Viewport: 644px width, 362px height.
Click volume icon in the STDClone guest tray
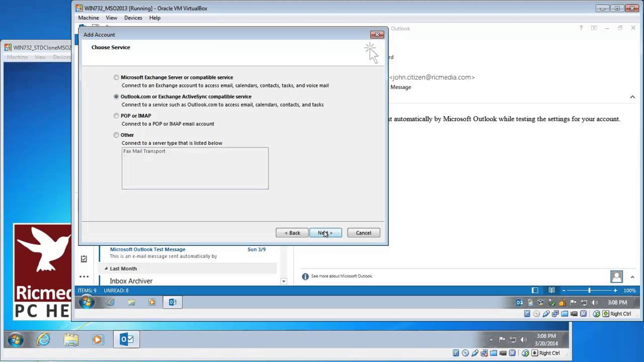point(523,339)
